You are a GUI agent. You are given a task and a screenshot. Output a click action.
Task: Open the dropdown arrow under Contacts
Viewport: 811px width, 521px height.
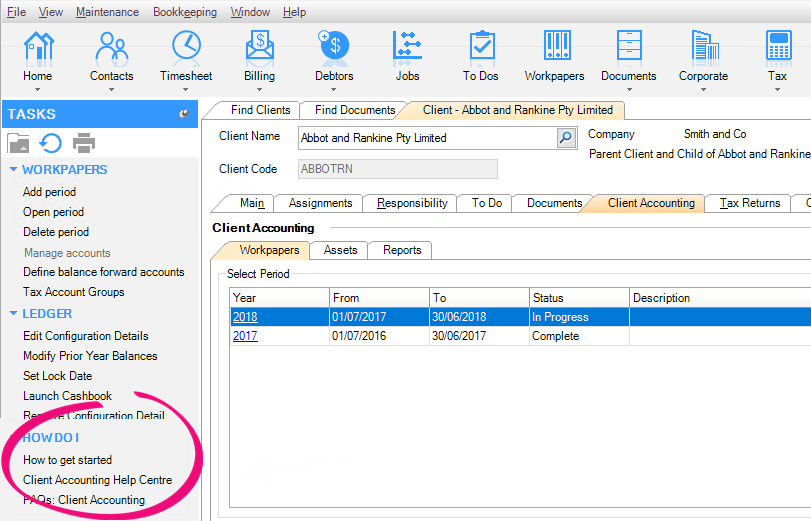coord(111,90)
